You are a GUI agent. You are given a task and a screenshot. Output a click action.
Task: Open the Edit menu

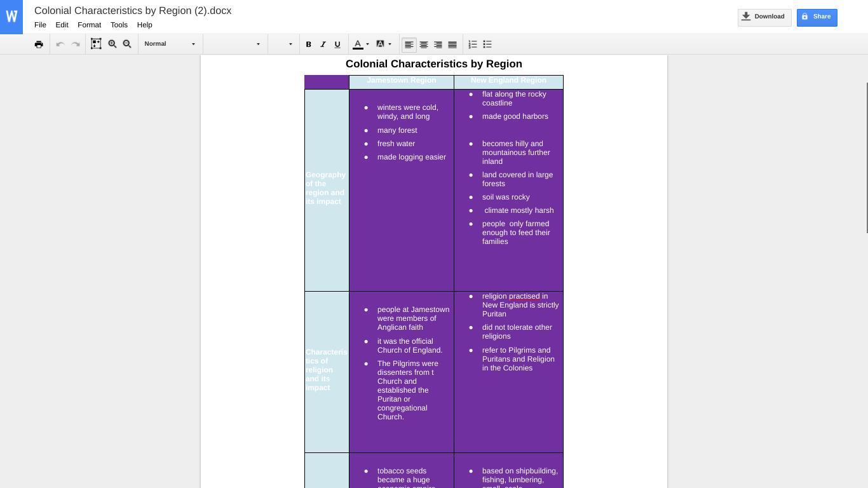pos(62,25)
